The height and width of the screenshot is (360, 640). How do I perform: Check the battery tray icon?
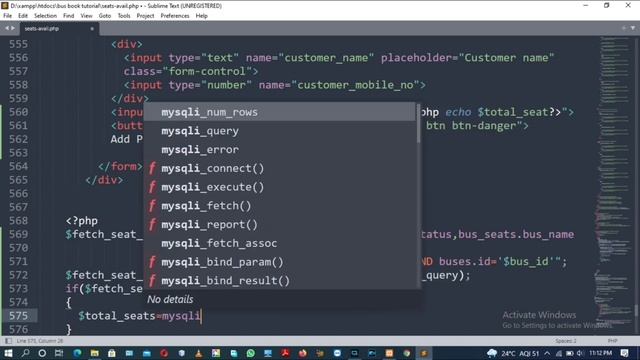click(570, 353)
